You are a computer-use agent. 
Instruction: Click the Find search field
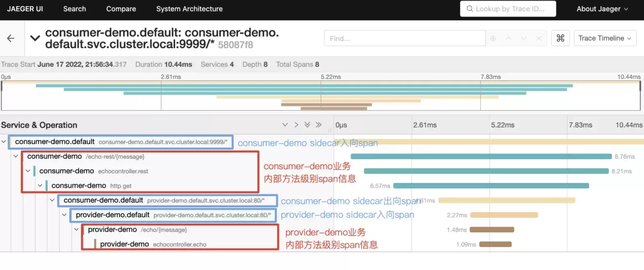tap(405, 38)
